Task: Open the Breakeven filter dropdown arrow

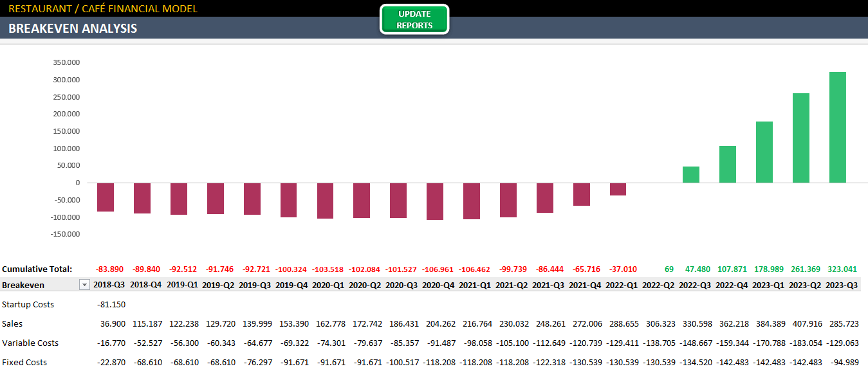Action: 84,285
